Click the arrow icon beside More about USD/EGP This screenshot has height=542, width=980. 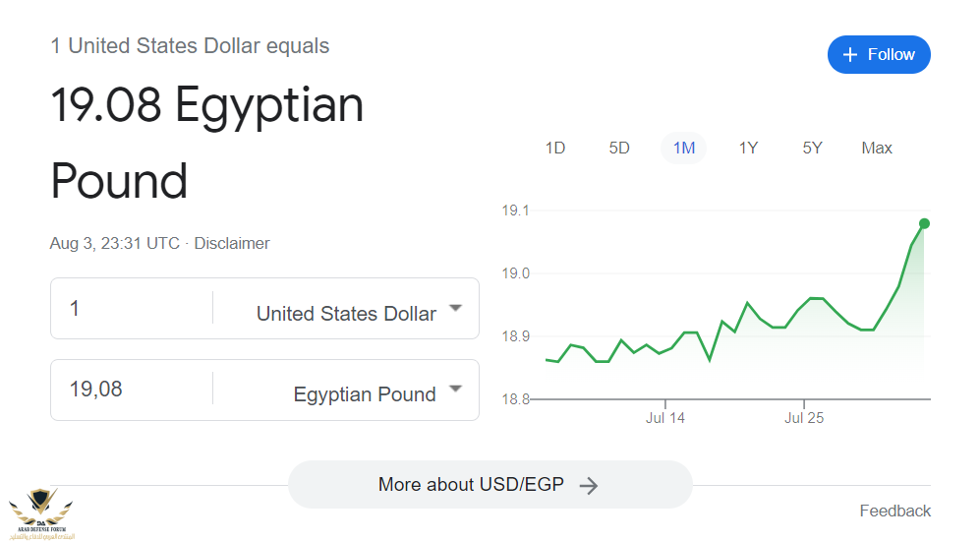click(x=589, y=485)
